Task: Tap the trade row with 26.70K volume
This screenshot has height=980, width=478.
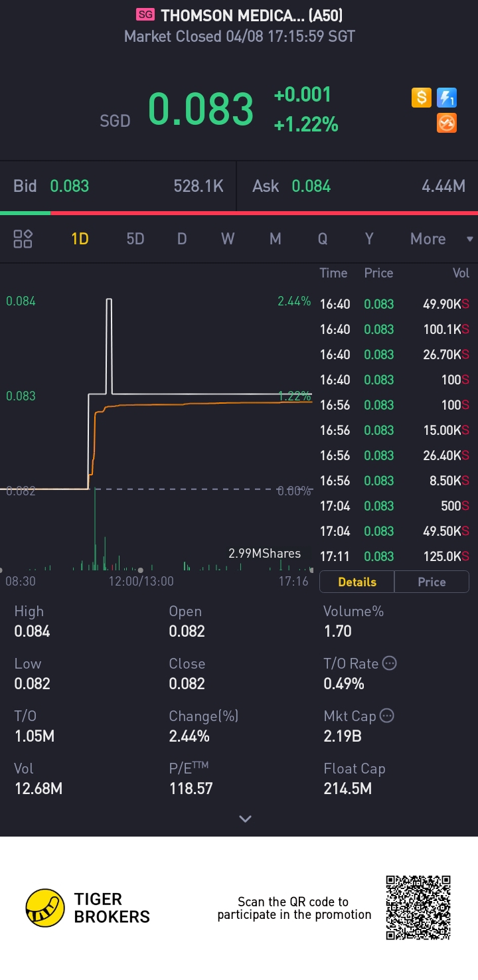Action: [394, 355]
